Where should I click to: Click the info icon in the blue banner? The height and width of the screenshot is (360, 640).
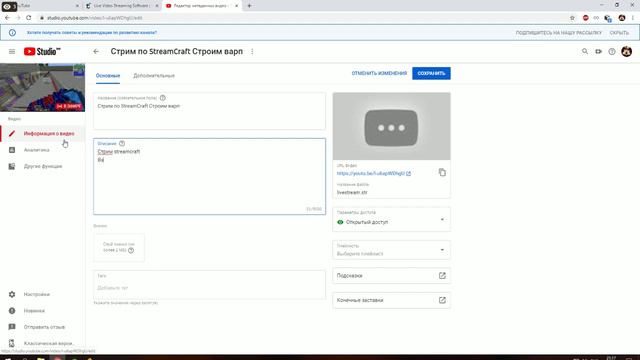coord(12,33)
